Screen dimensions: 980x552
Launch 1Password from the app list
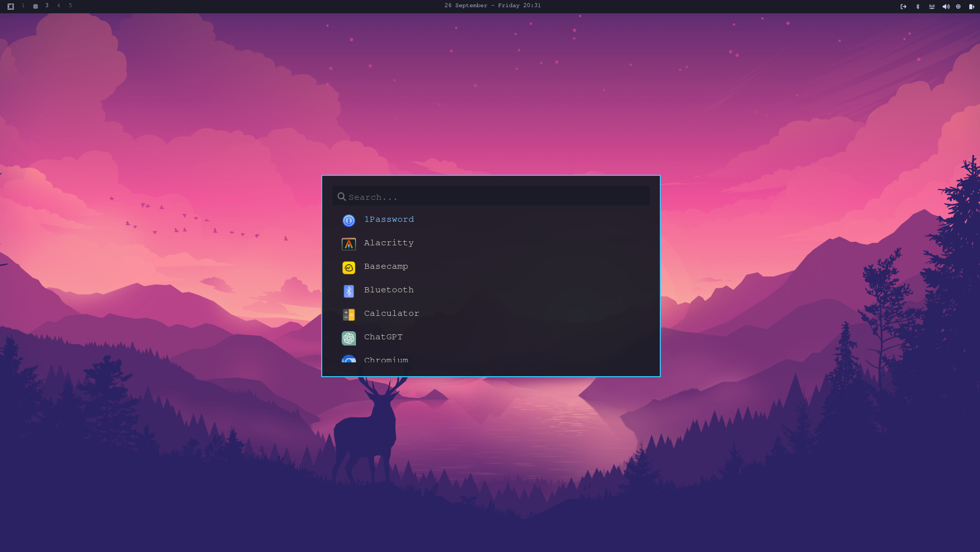389,220
